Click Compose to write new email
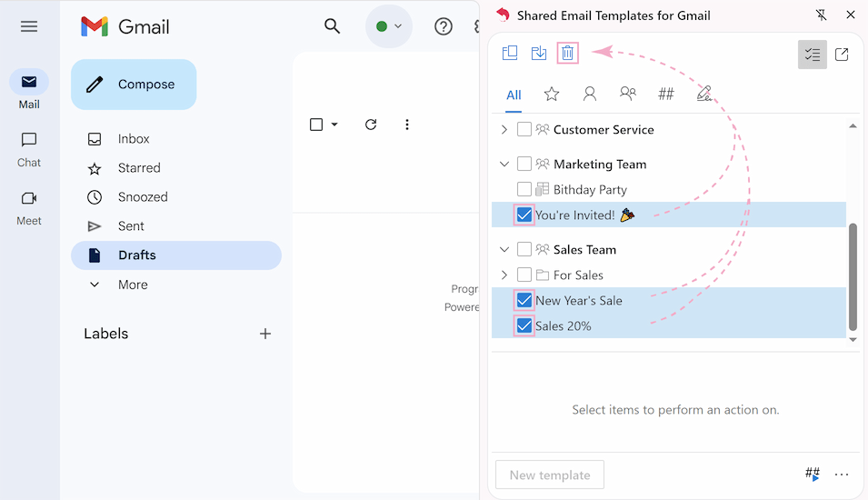This screenshot has height=500, width=868. point(134,85)
